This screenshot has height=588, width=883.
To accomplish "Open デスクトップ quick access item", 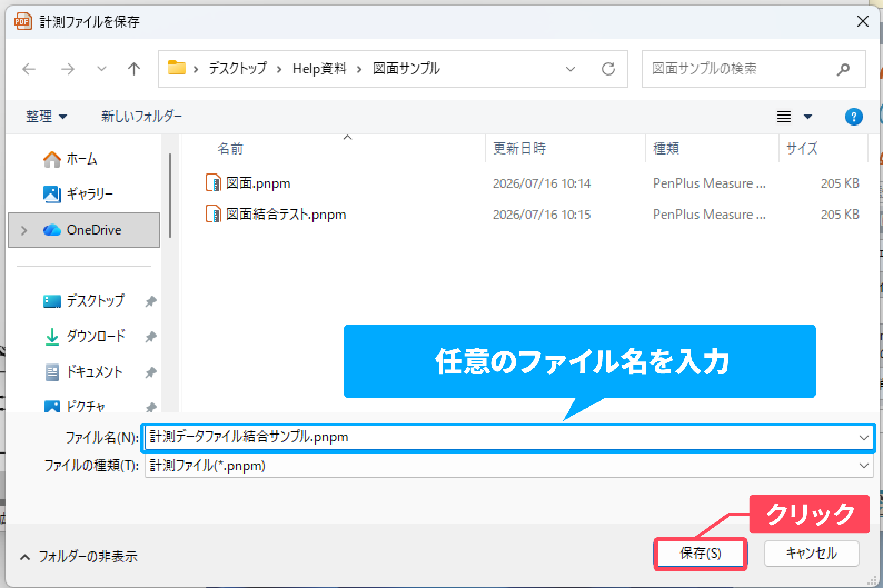I will click(x=84, y=301).
